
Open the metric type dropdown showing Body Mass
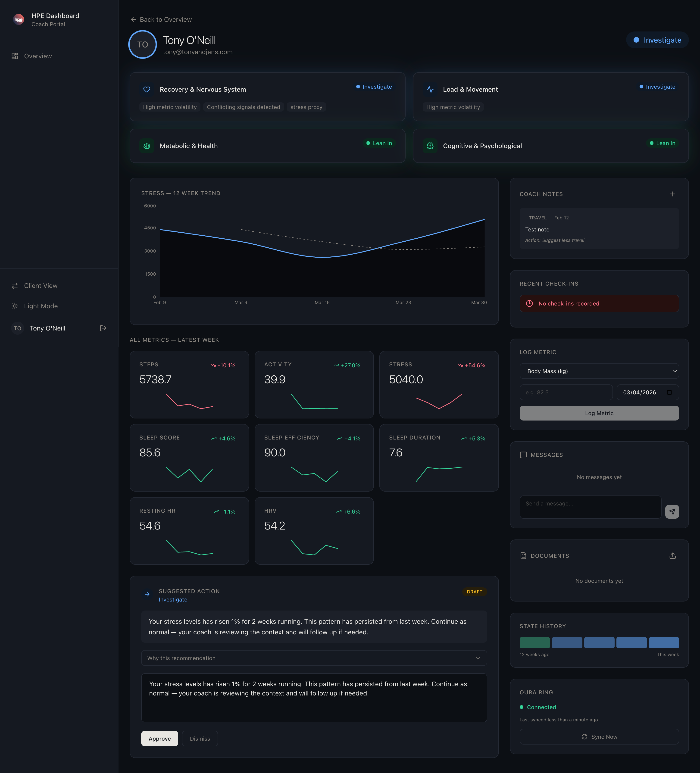(599, 371)
